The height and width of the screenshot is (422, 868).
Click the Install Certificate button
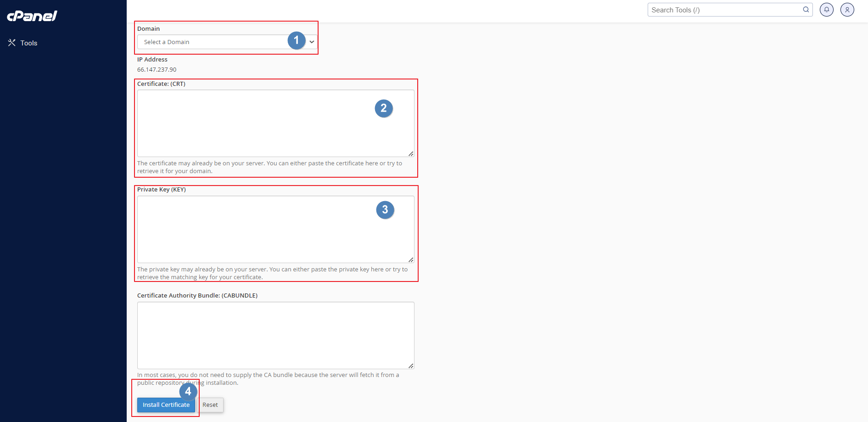coord(166,405)
